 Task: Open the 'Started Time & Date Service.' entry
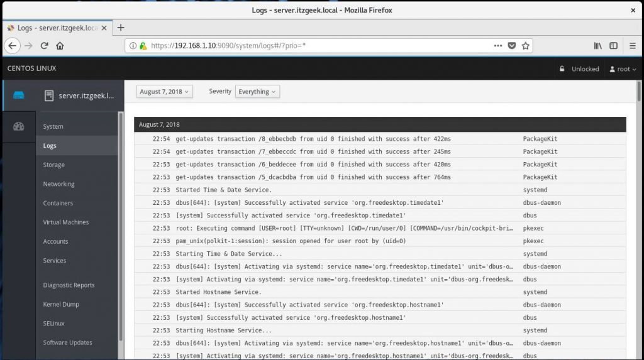tap(380, 190)
